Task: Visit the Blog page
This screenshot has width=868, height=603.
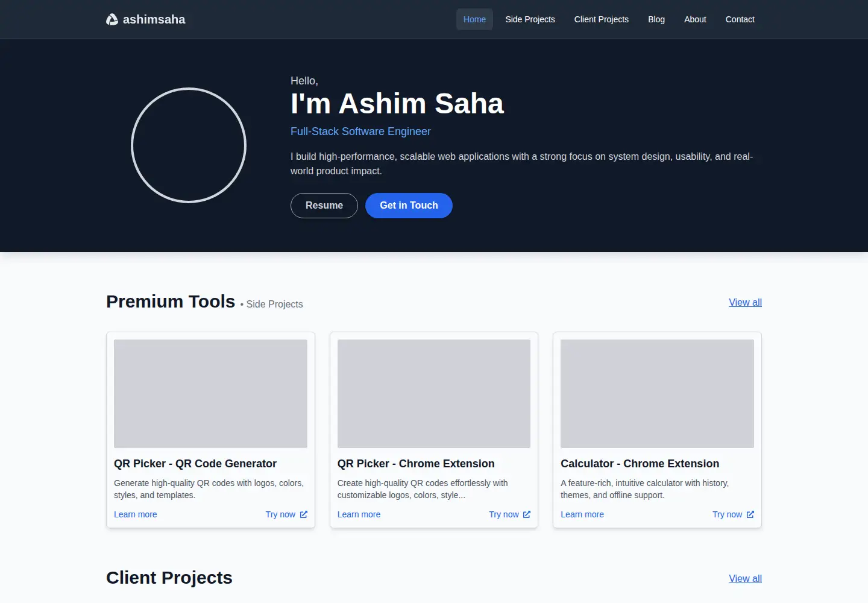Action: (656, 19)
